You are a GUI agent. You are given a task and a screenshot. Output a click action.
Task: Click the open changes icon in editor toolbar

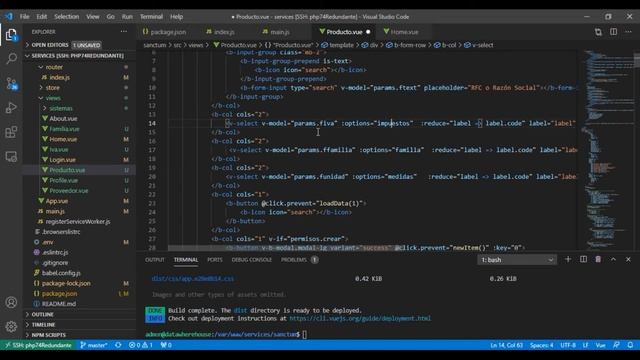598,32
